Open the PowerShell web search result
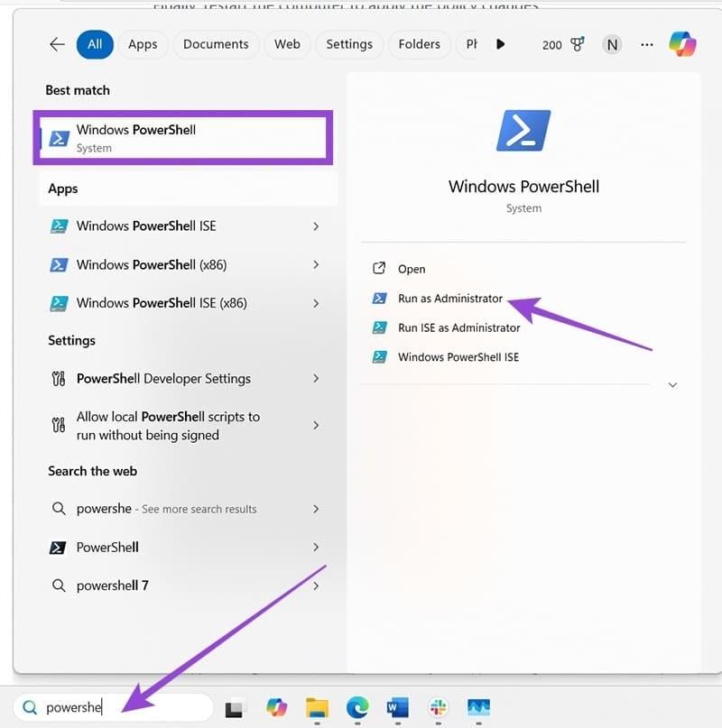This screenshot has height=728, width=722. 183,548
